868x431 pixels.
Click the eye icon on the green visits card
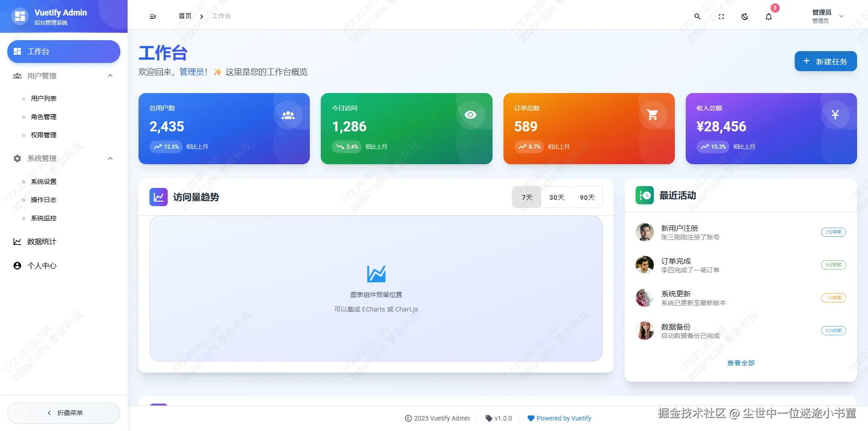(x=471, y=114)
